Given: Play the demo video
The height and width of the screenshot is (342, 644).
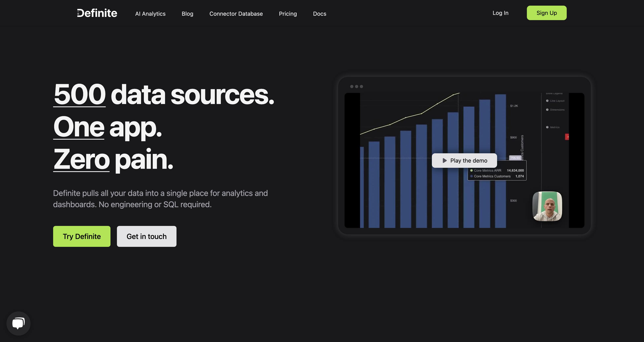Looking at the screenshot, I should [464, 161].
